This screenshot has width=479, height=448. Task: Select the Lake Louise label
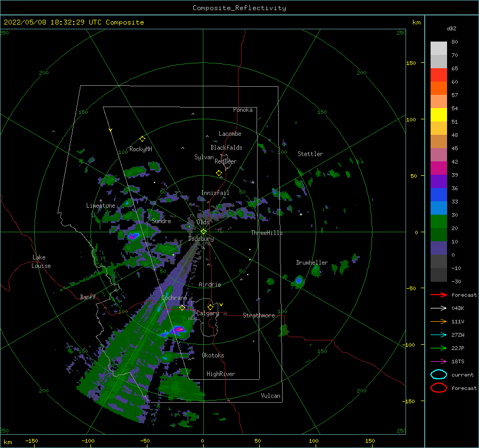(x=41, y=262)
